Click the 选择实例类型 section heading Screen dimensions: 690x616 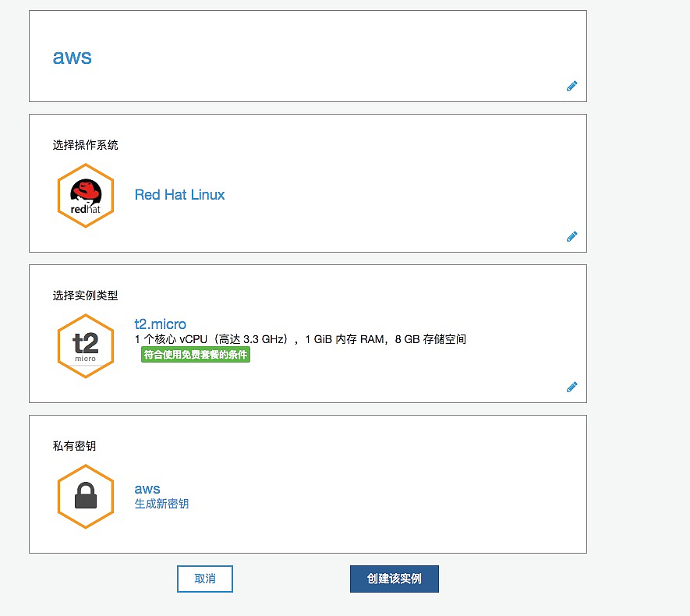pos(86,296)
